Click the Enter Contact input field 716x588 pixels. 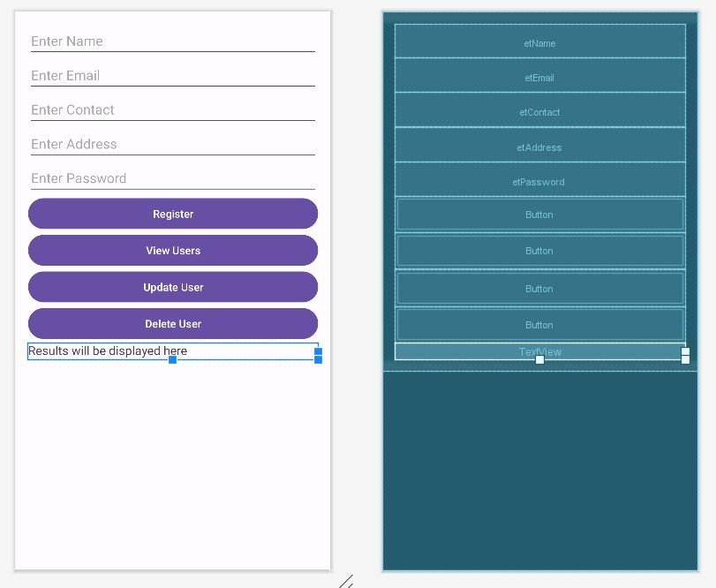[172, 110]
